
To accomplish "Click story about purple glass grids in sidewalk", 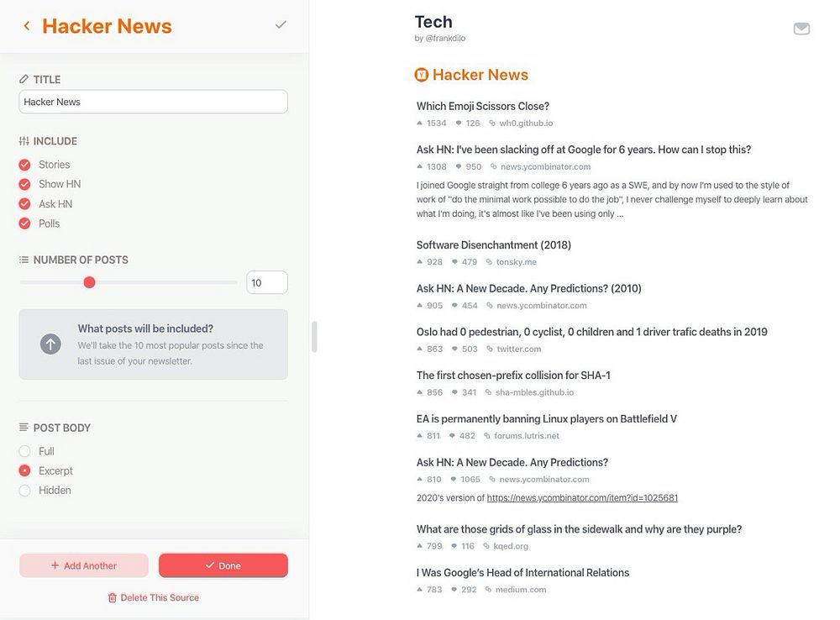I will pos(579,529).
